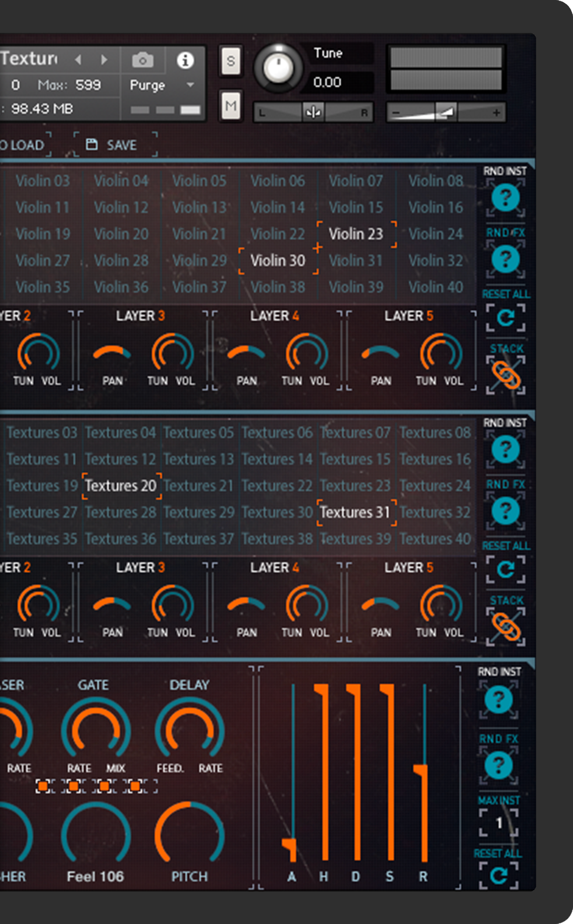Deselect the highlighted Textures 31 cell
This screenshot has width=573, height=924.
(356, 512)
